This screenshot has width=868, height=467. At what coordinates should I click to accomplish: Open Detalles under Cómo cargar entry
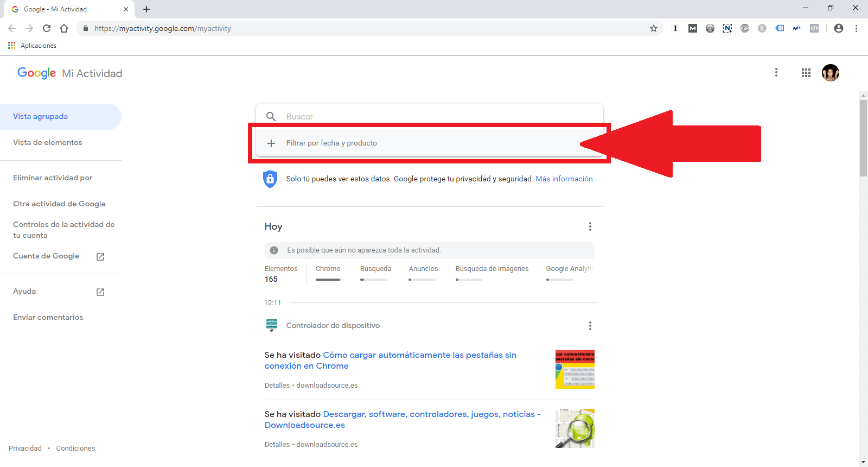pos(277,386)
